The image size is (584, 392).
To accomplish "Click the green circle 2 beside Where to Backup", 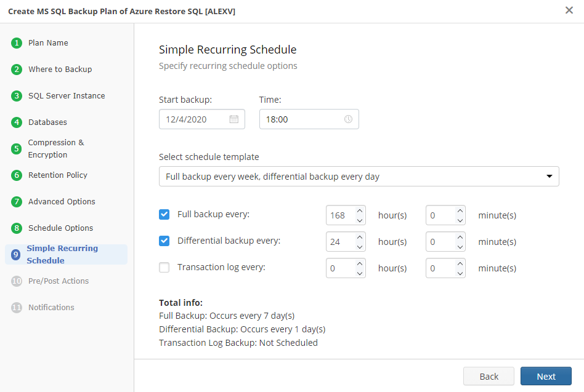I will (15, 69).
